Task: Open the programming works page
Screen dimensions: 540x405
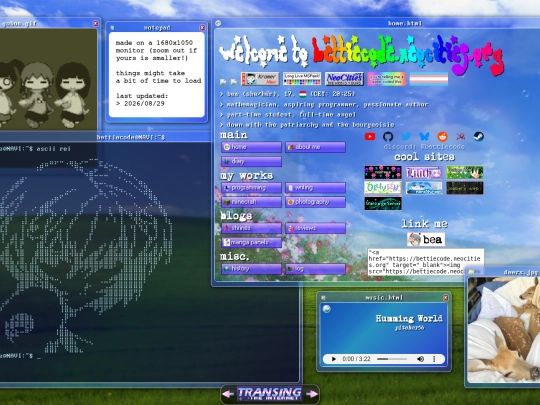Action: 251,188
